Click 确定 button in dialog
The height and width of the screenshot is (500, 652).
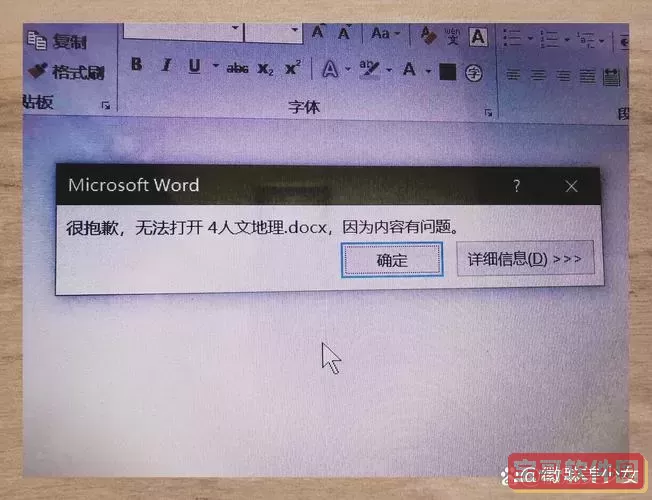click(x=392, y=260)
